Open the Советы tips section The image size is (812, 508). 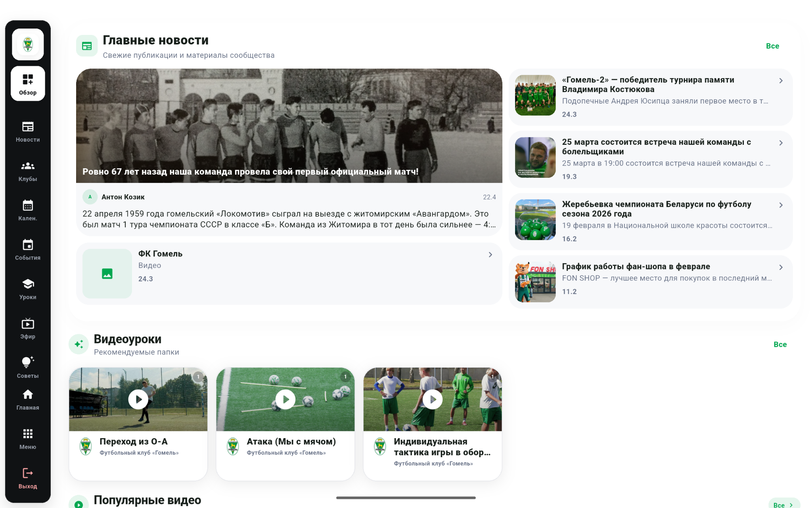coord(28,368)
